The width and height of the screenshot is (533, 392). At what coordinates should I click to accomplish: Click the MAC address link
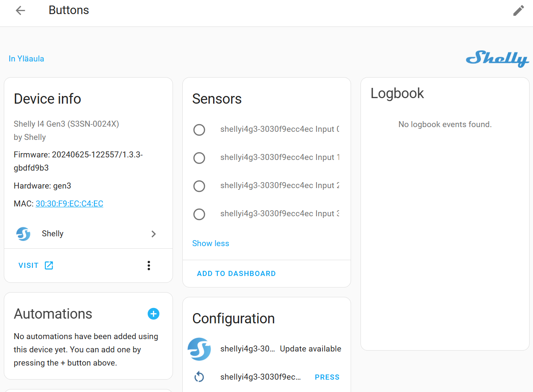(x=69, y=203)
